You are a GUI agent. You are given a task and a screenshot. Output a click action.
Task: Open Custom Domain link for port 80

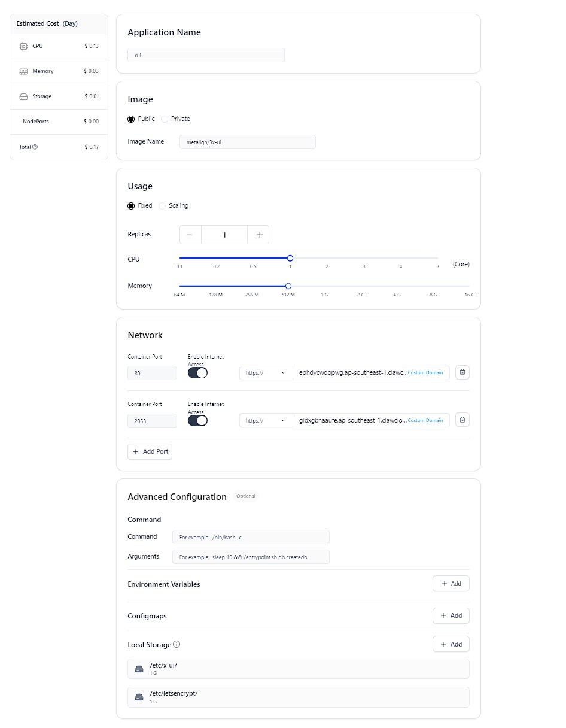(425, 372)
